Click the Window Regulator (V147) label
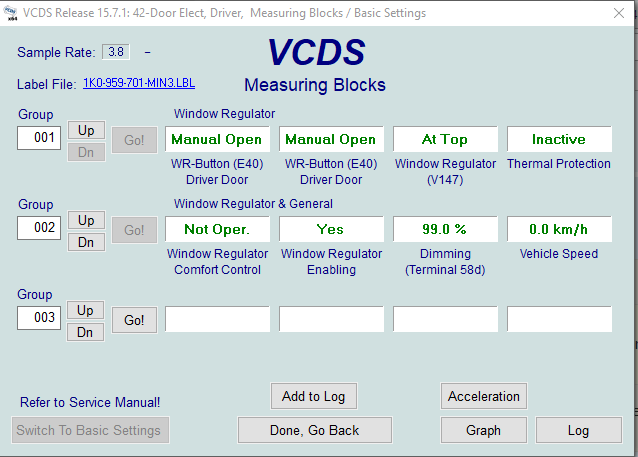Viewport: 638px width, 457px height. click(445, 172)
